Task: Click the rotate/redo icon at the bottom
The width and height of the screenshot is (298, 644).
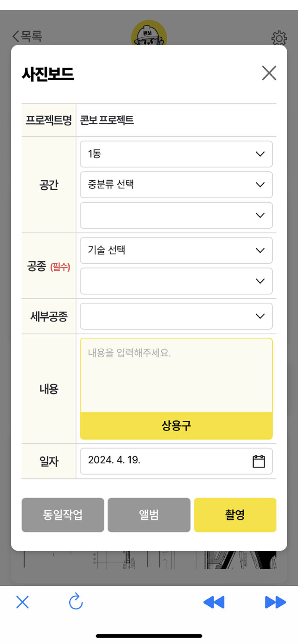Action: (x=76, y=602)
